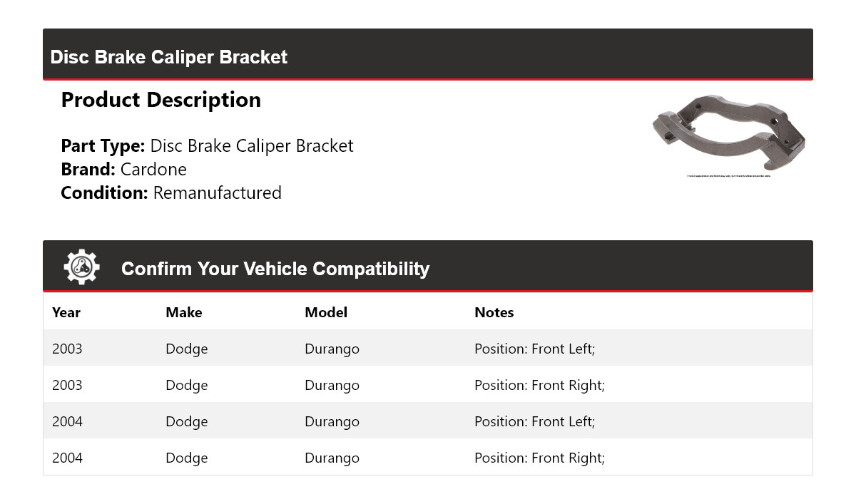Select Position: Front Left note for 2003
The width and height of the screenshot is (856, 504).
click(x=534, y=349)
